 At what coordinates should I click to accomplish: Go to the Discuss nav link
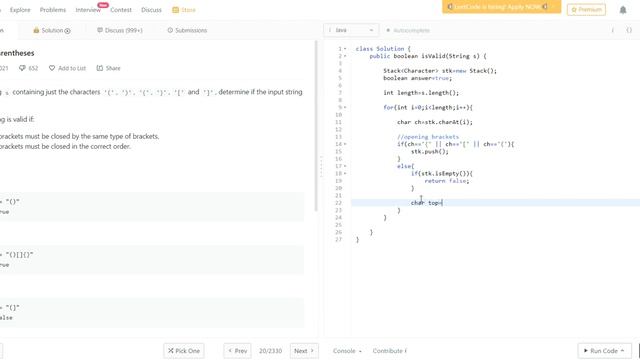151,10
